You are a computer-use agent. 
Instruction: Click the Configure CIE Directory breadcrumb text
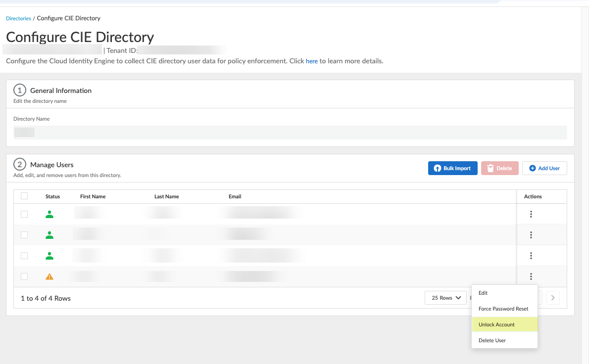(68, 18)
